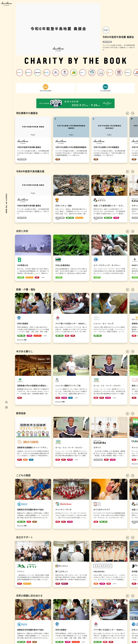The width and height of the screenshot is (138, 644).
Task: Open シャンティ国際ボランティア会 card title
Action: point(68,386)
